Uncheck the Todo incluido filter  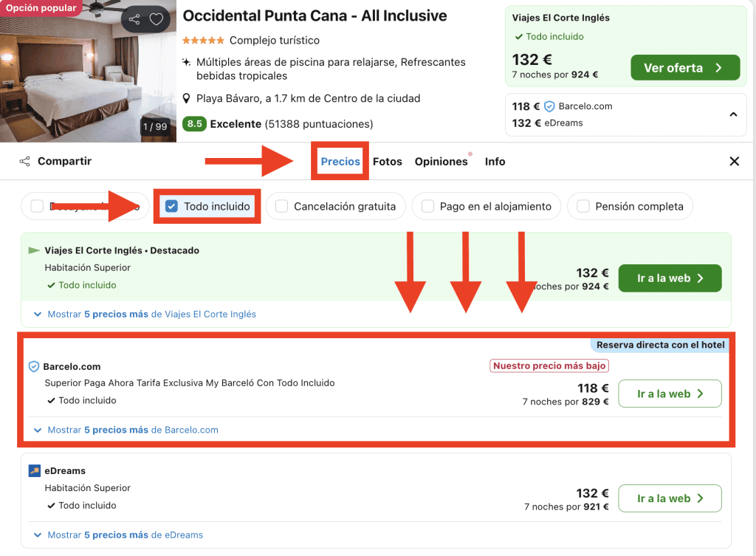tap(171, 207)
